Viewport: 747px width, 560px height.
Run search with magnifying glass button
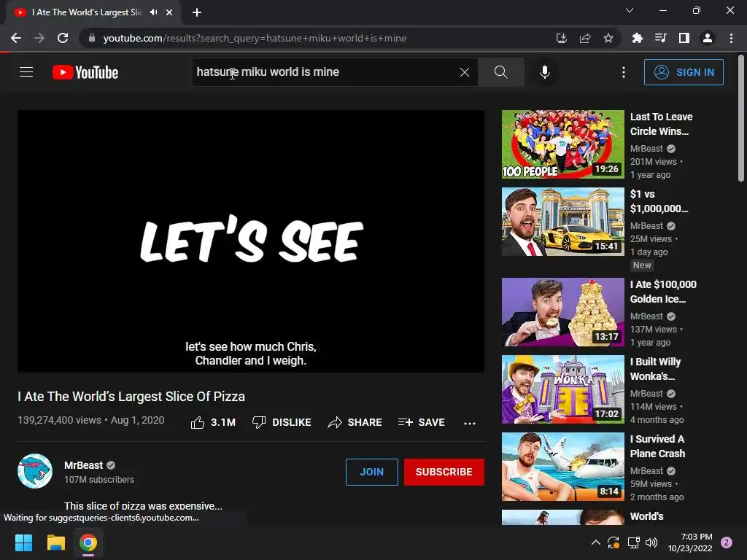[x=500, y=72]
